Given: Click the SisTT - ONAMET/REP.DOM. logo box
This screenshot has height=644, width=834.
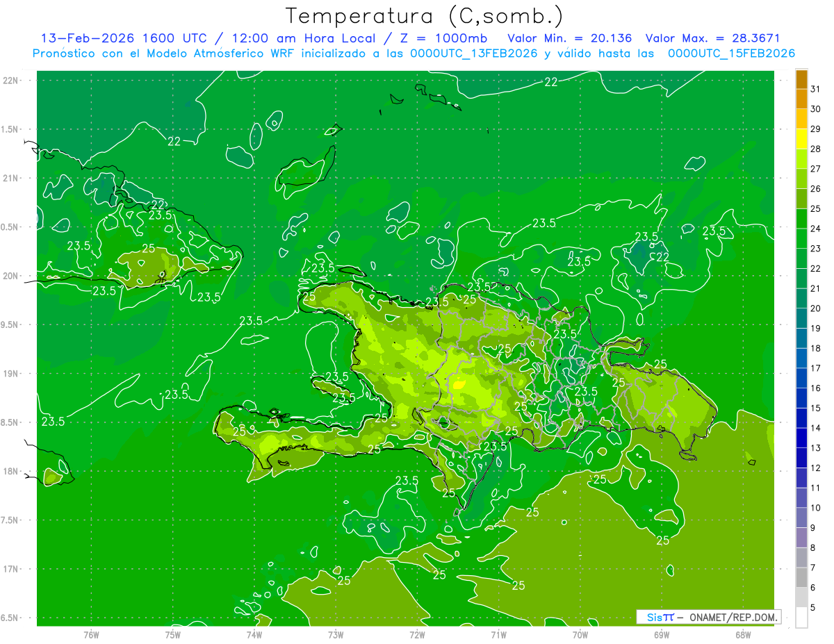Looking at the screenshot, I should 708,617.
